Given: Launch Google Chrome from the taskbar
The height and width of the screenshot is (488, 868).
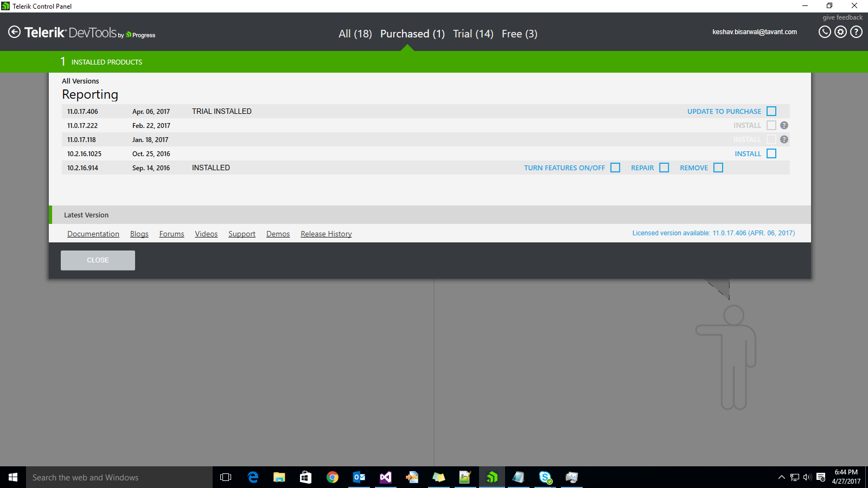Looking at the screenshot, I should 333,477.
